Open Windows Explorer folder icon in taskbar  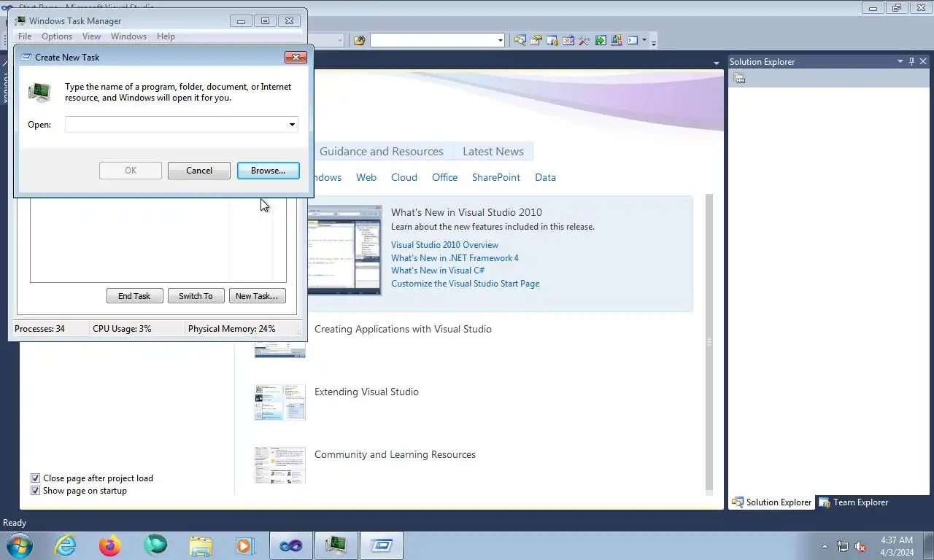(201, 545)
